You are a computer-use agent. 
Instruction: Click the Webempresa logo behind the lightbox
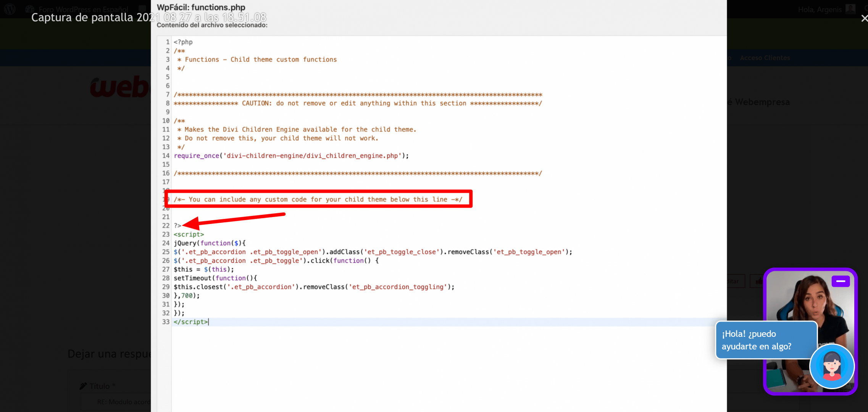120,87
